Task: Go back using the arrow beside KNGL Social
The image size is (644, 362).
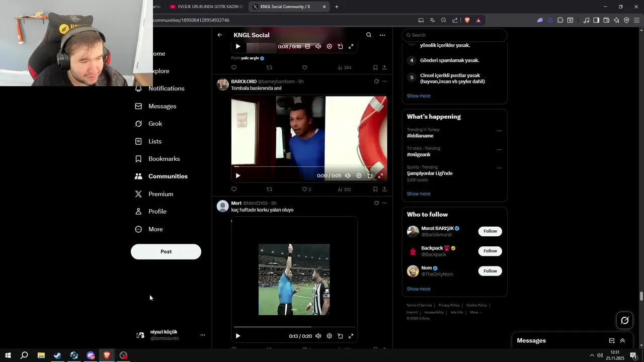Action: tap(220, 35)
